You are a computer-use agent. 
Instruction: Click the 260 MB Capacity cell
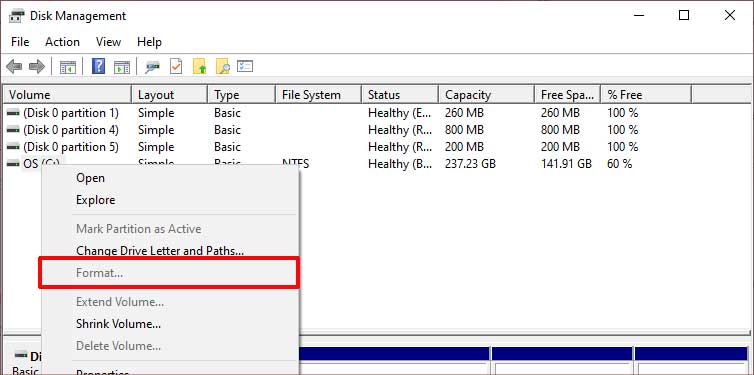(465, 113)
